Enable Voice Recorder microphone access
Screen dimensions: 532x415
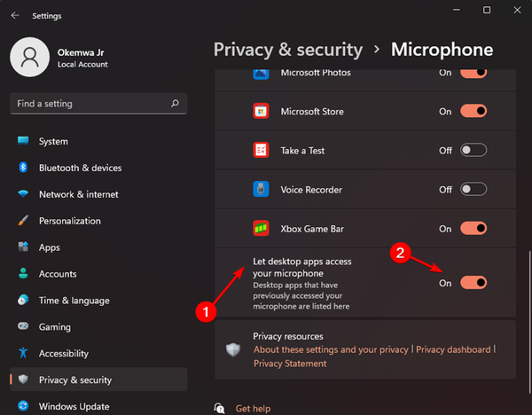tap(473, 190)
